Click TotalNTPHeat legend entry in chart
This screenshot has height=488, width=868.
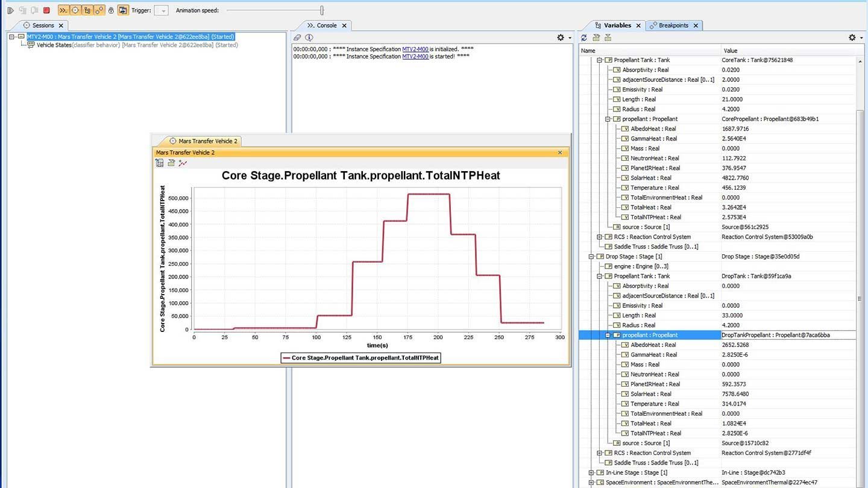pos(361,358)
